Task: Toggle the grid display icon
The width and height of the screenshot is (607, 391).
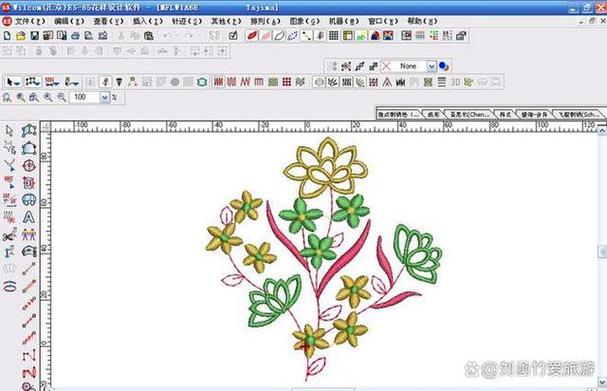Action: pyautogui.click(x=334, y=36)
